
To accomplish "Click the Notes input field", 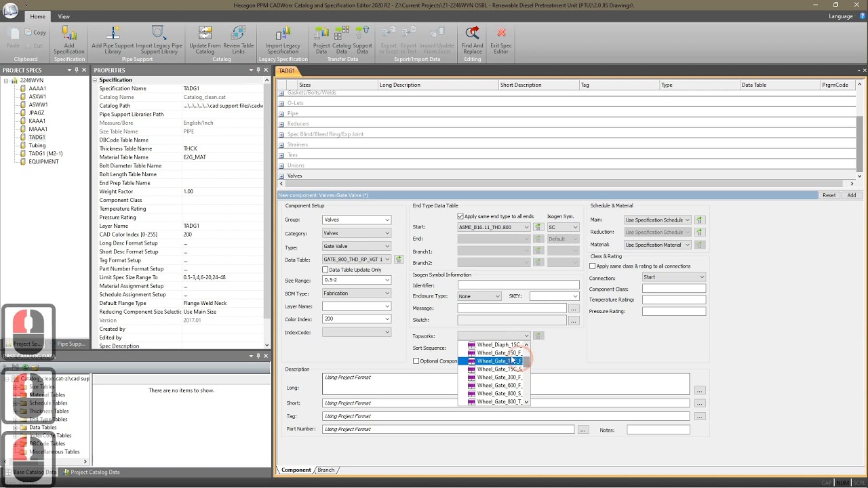I will tap(658, 430).
